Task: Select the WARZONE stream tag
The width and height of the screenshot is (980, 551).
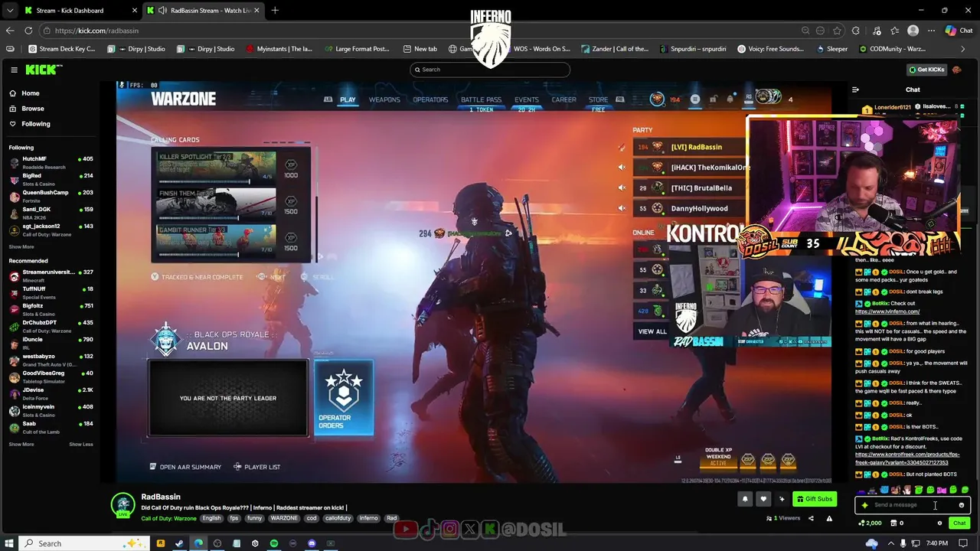Action: pyautogui.click(x=284, y=518)
